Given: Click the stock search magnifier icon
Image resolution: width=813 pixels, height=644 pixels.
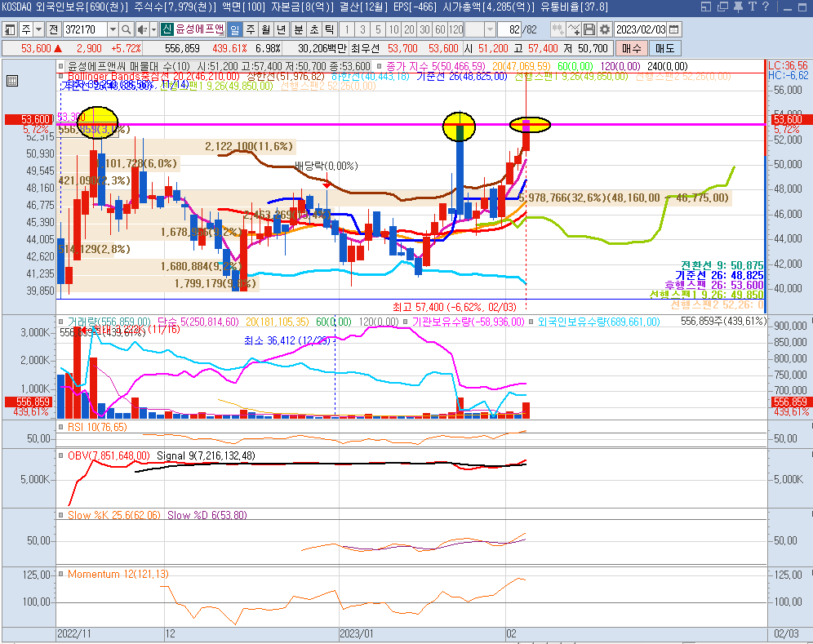Looking at the screenshot, I should pos(126,29).
